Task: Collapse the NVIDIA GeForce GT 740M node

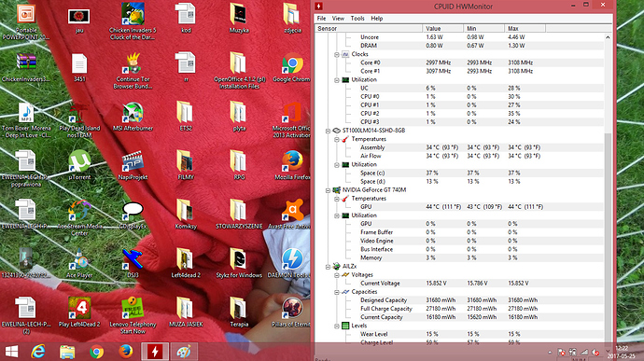Action: coord(328,190)
